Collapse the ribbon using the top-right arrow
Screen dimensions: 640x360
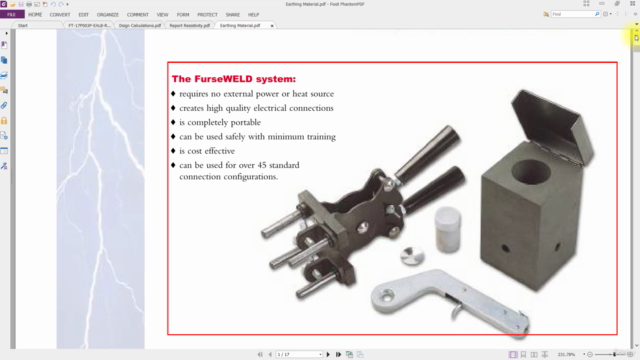click(636, 14)
